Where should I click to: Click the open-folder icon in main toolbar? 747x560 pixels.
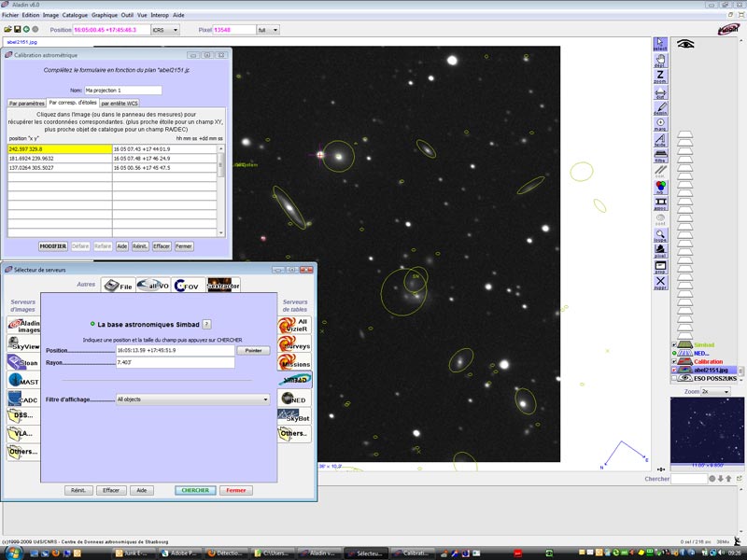click(7, 30)
